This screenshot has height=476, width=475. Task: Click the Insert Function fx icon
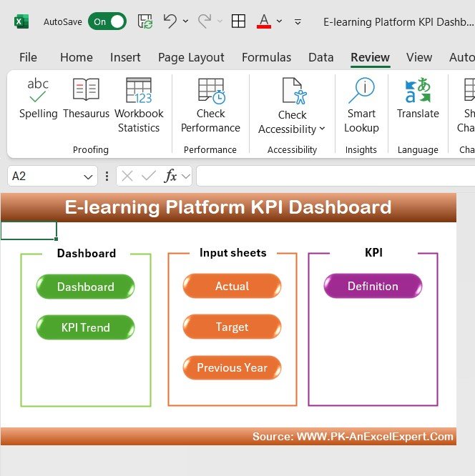pos(170,176)
